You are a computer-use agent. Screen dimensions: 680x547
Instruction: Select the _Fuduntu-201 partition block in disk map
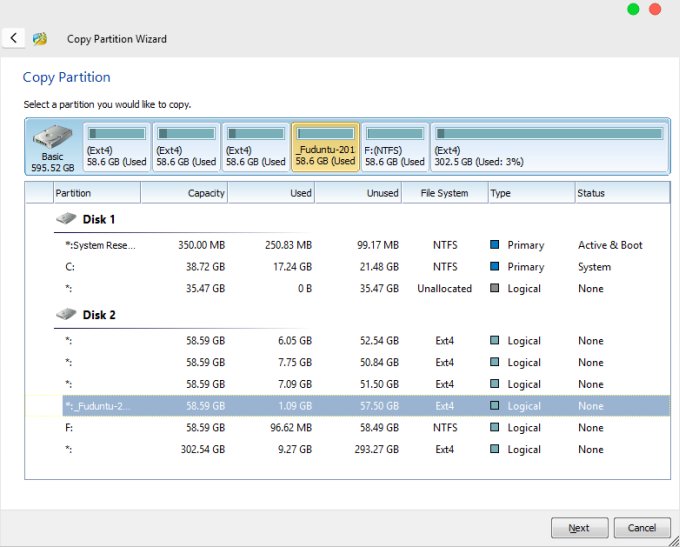(x=325, y=147)
